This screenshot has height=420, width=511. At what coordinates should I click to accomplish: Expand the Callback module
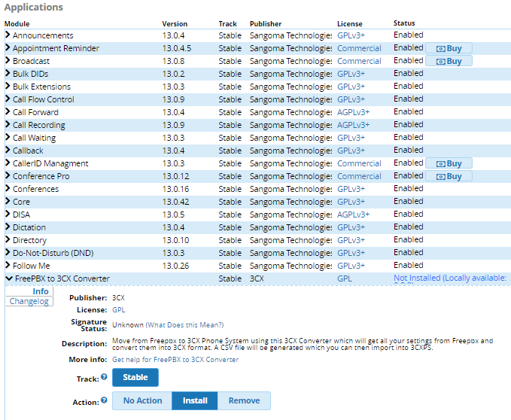click(x=8, y=151)
